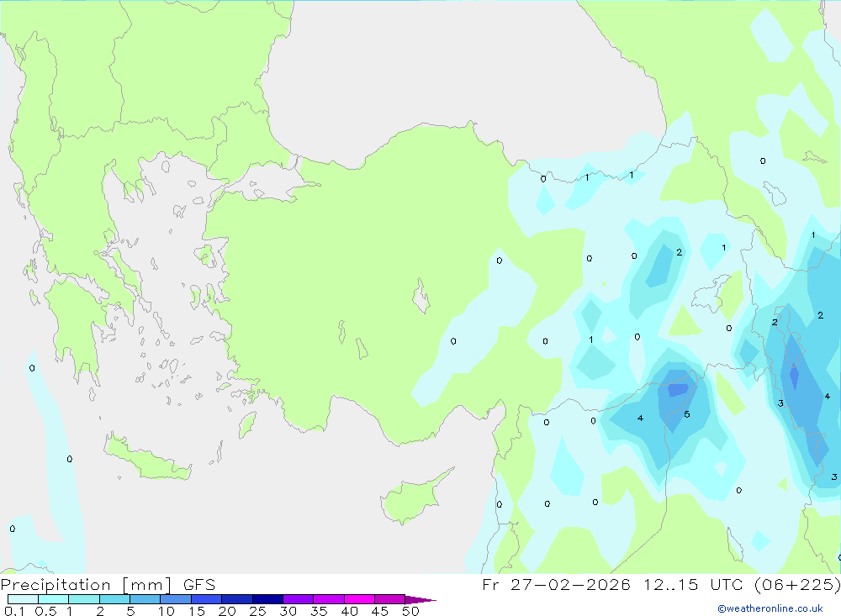Image resolution: width=841 pixels, height=616 pixels.
Task: Click the '25' legend scale label
Action: point(257,611)
